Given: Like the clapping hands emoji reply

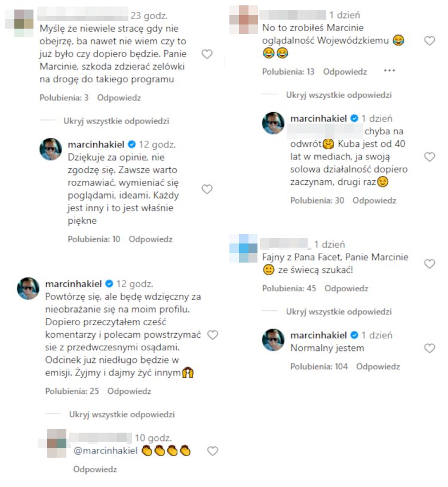Looking at the screenshot, I should pos(213,451).
